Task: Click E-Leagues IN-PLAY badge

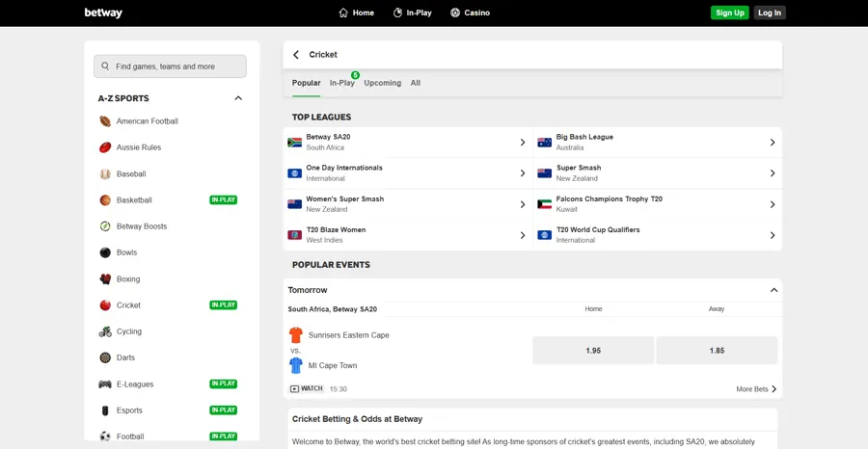Action: click(x=223, y=384)
